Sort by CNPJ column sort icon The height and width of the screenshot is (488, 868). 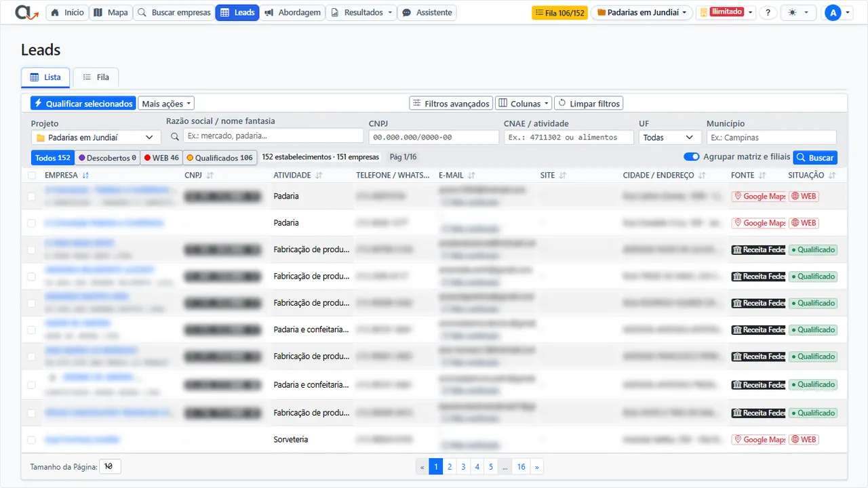[x=210, y=176]
